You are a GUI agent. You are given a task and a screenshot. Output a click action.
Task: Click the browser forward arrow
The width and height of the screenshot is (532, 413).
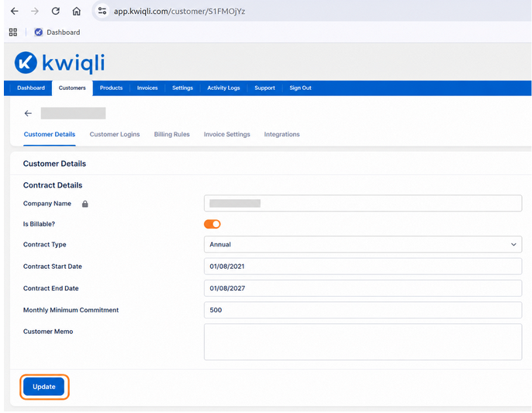(x=35, y=11)
